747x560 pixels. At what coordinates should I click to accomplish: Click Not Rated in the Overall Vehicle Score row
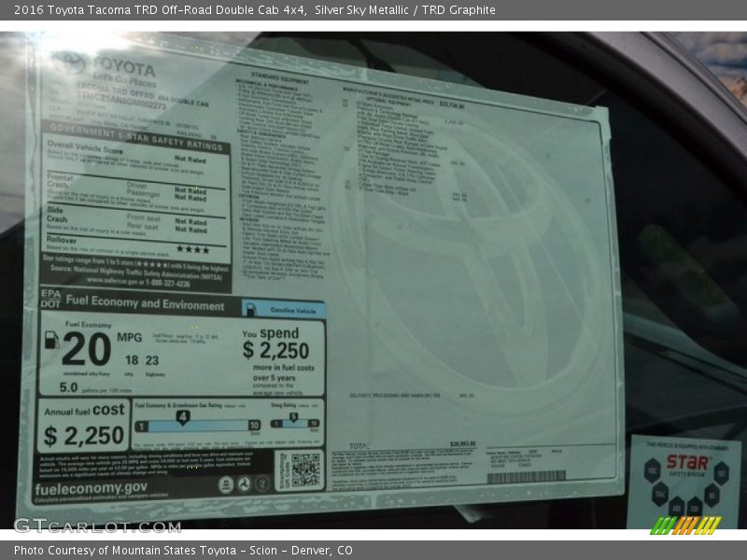pos(190,159)
